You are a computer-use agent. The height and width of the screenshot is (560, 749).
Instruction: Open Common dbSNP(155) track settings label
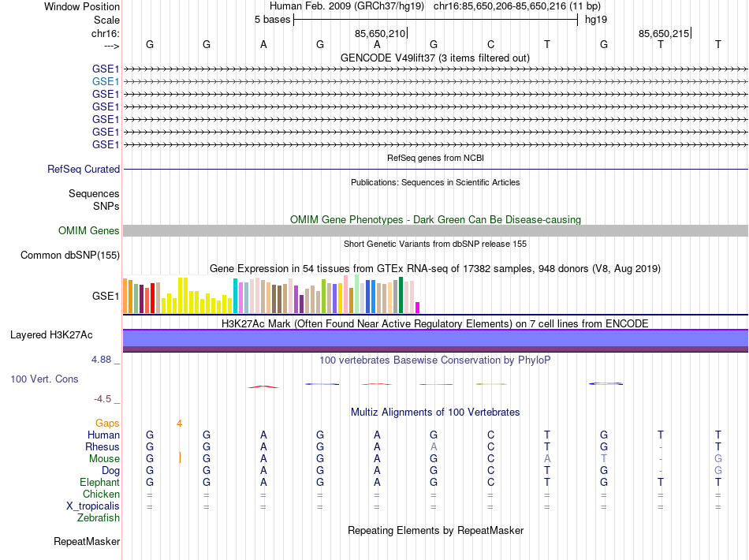70,255
